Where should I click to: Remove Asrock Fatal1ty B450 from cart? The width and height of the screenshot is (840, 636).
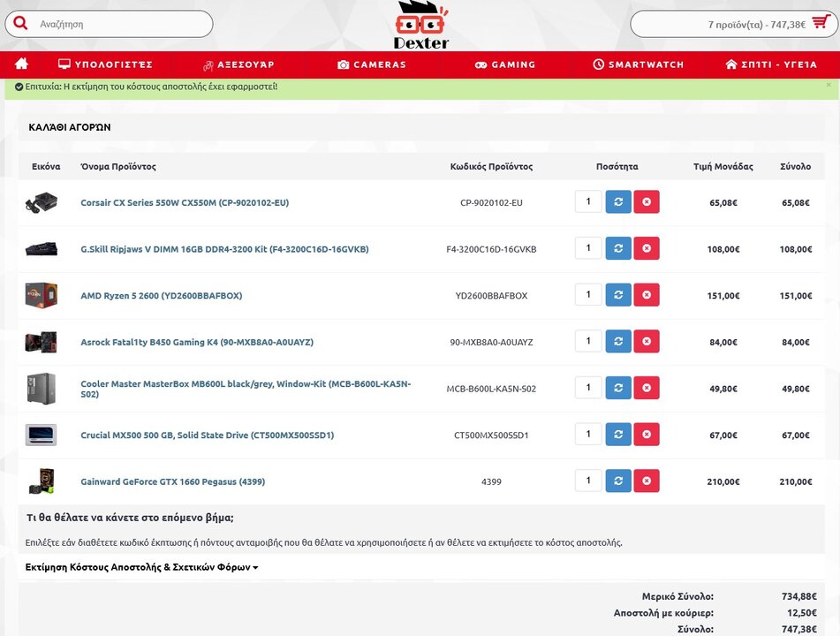click(647, 341)
